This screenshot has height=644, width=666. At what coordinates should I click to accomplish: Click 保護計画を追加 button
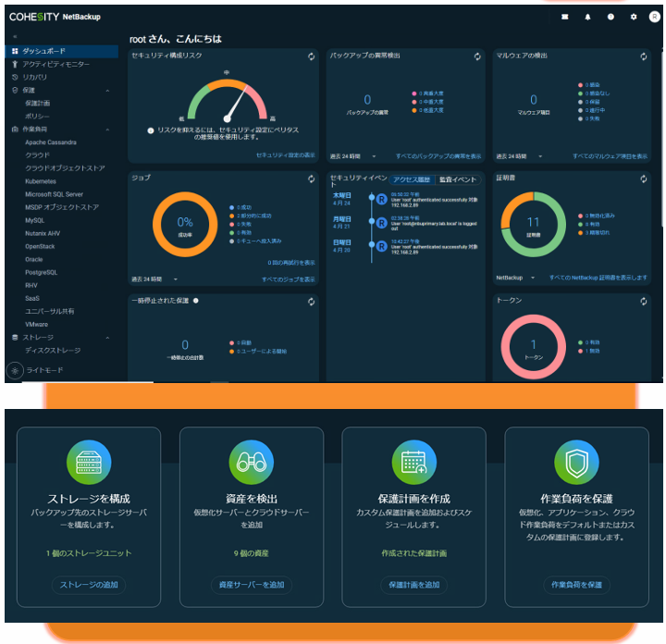pos(414,585)
